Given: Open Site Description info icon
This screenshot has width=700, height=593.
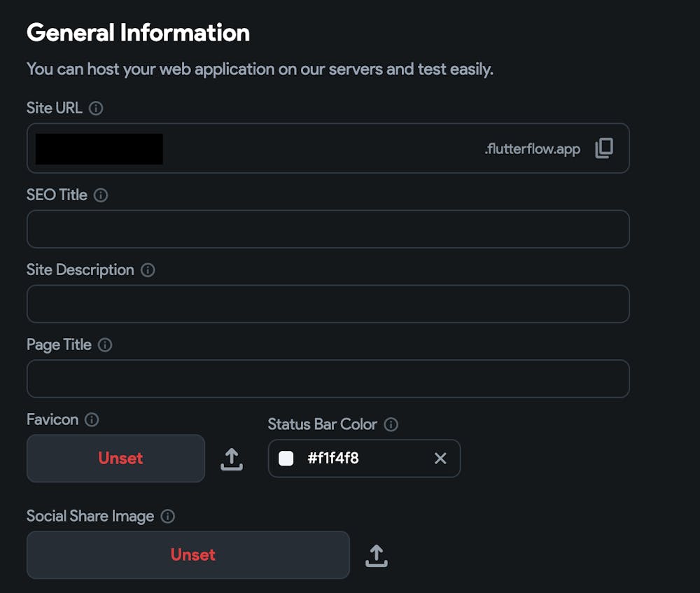Looking at the screenshot, I should pos(148,270).
